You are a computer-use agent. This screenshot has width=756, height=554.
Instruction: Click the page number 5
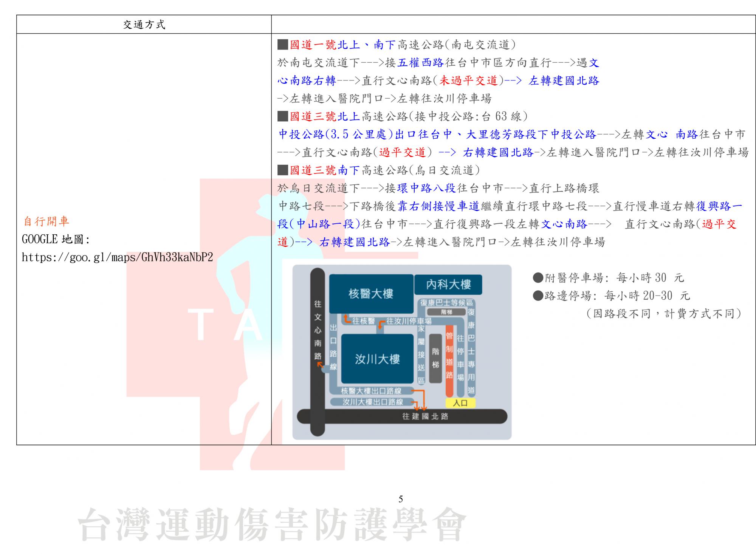[x=401, y=499]
